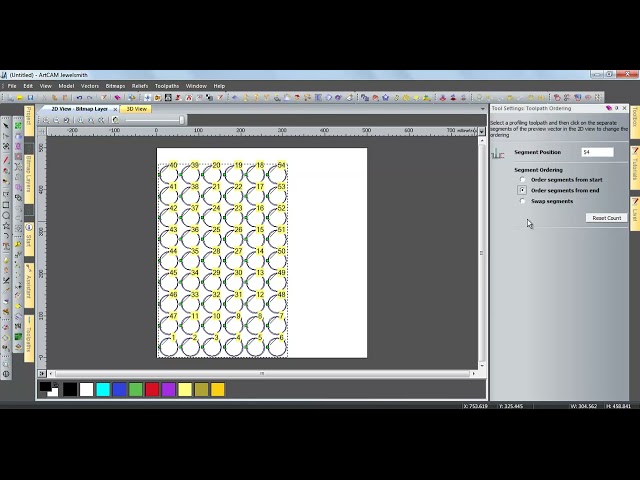Click the zoom out magnifier icon

(57, 120)
